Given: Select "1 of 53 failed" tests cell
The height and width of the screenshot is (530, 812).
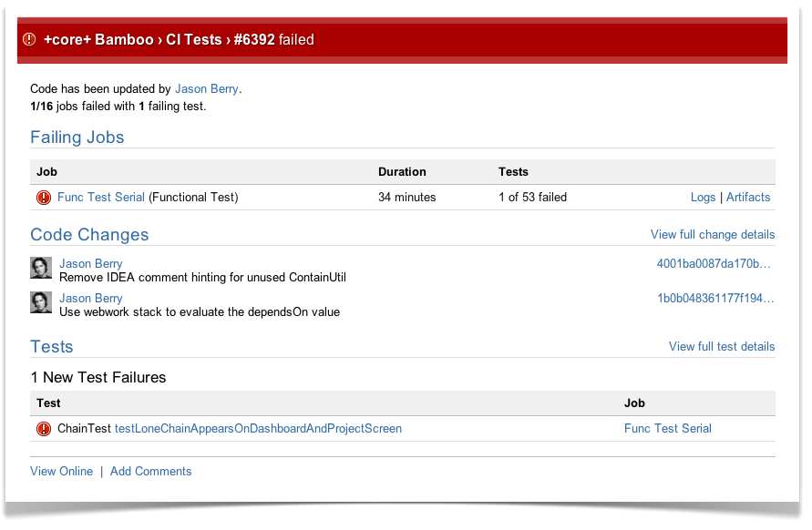Looking at the screenshot, I should point(533,198).
